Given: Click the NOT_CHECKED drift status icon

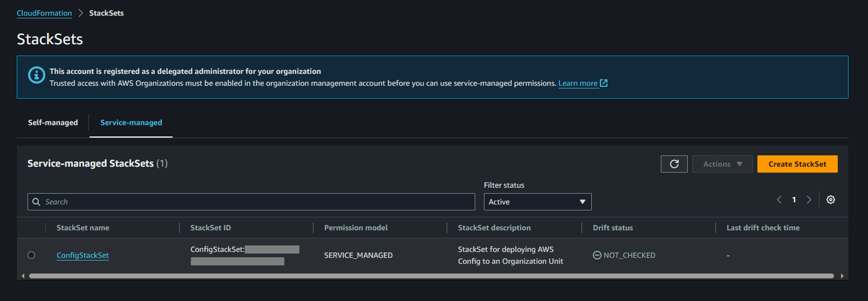Looking at the screenshot, I should pyautogui.click(x=597, y=255).
